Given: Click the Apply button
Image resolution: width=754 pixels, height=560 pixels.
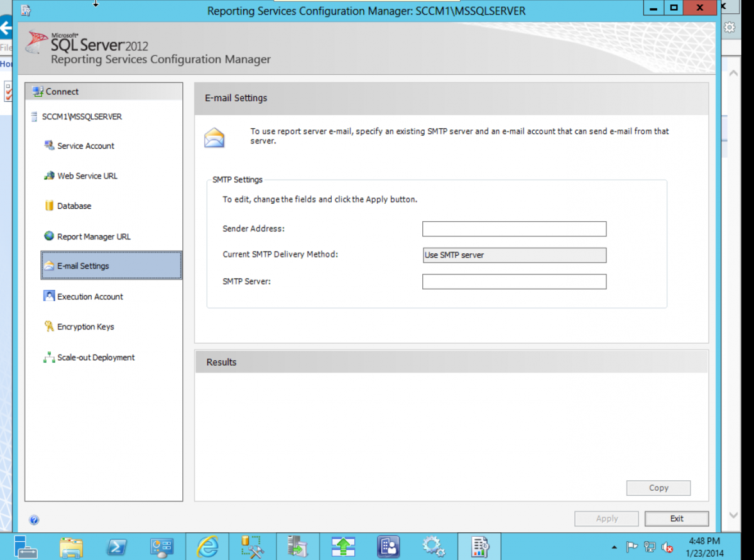Looking at the screenshot, I should (606, 519).
